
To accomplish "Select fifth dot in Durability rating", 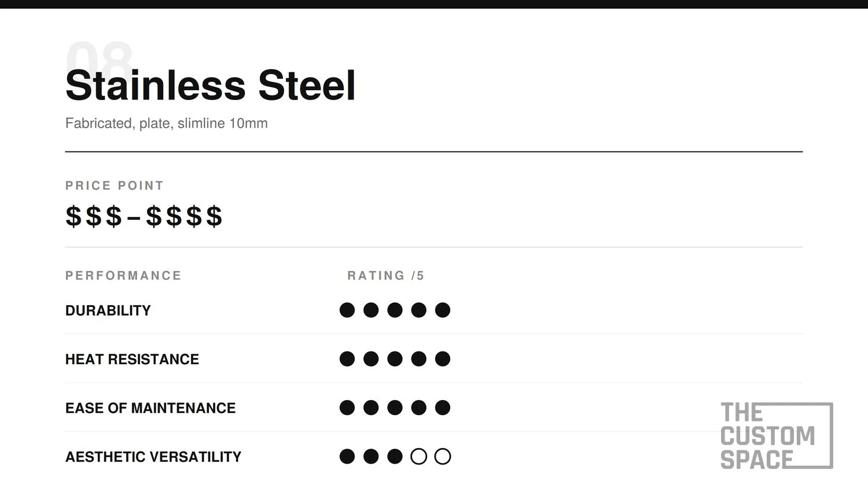I will [443, 310].
